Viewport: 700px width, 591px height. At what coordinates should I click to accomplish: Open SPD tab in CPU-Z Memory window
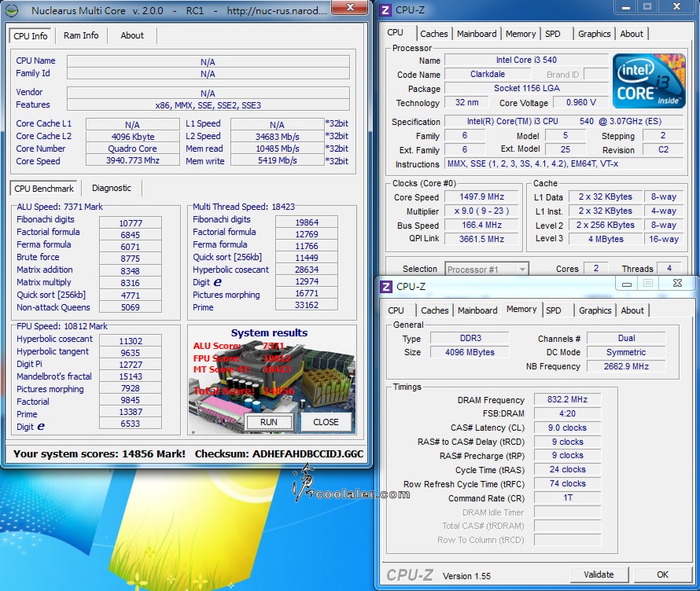554,310
